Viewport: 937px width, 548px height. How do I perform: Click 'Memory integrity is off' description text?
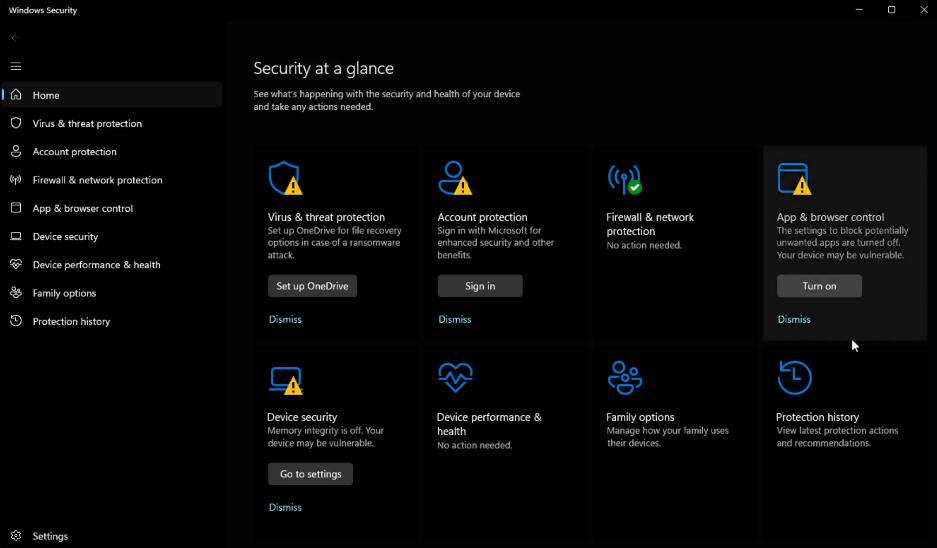(x=326, y=437)
